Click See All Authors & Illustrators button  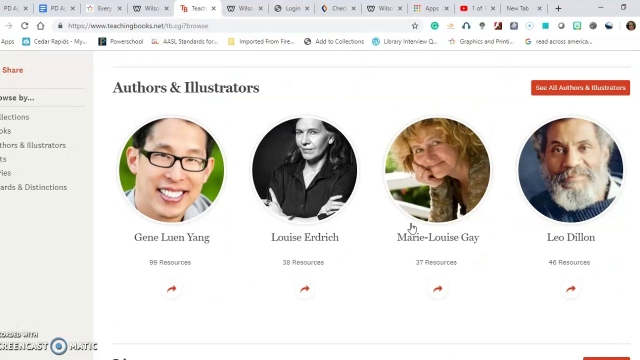coord(580,88)
